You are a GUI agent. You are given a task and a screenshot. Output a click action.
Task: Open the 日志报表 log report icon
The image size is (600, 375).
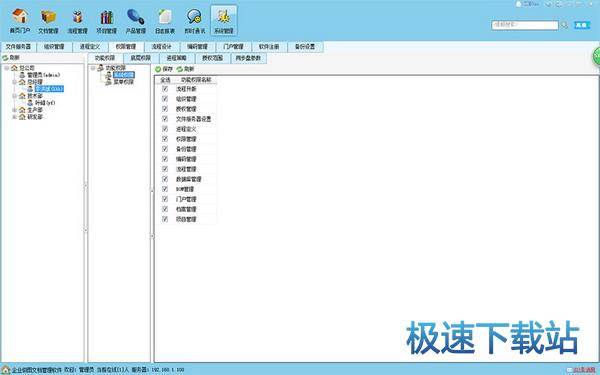point(165,21)
